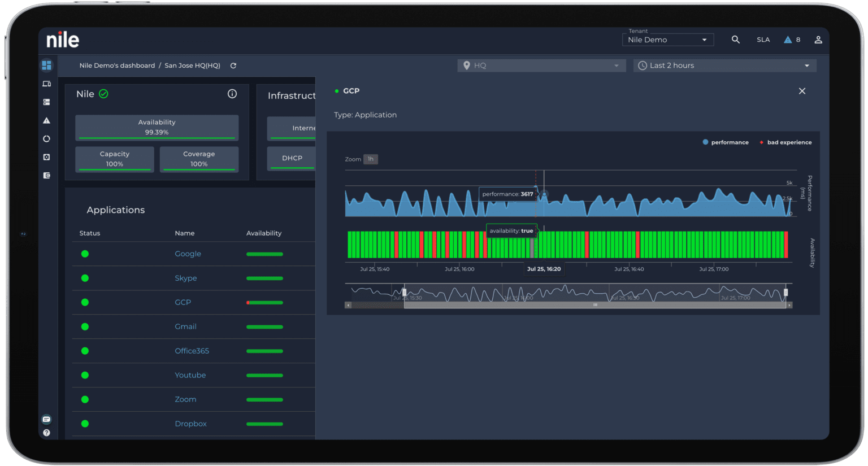The height and width of the screenshot is (466, 868).
Task: Open the Nile panel info icon
Action: (232, 94)
